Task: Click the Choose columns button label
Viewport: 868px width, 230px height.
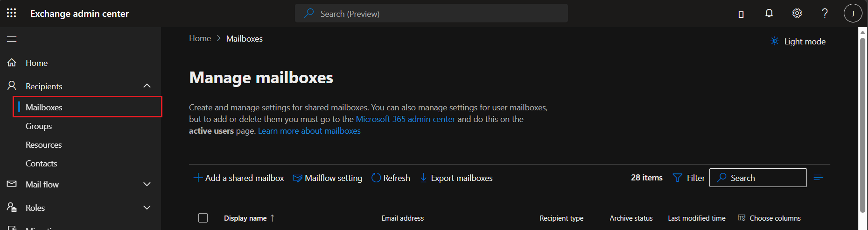Action: [775, 218]
